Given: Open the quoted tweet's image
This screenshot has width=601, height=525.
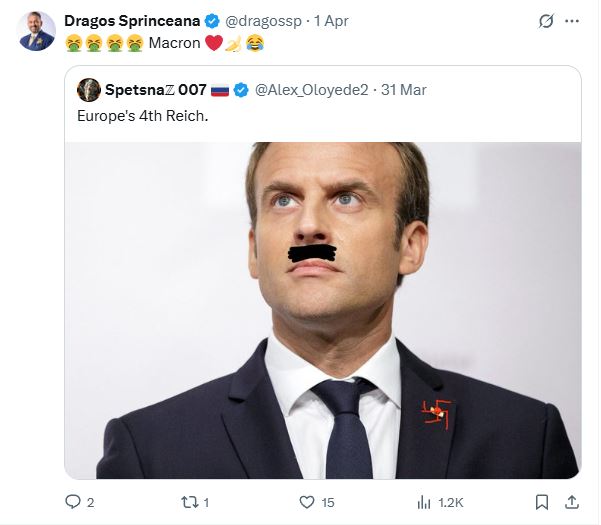Looking at the screenshot, I should [322, 309].
